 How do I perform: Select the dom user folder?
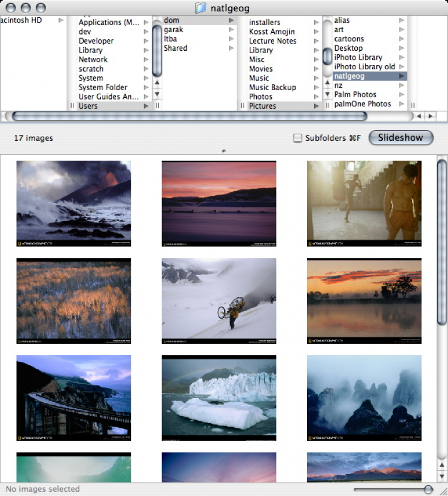click(199, 20)
